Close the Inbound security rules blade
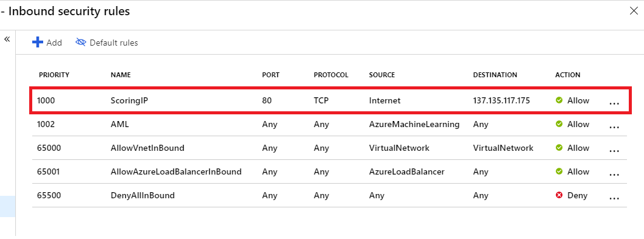 (634, 11)
